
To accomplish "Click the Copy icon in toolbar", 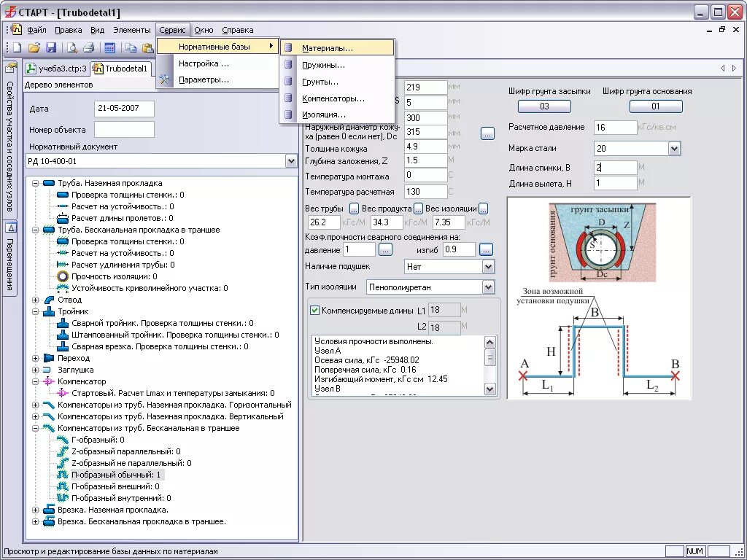I will point(131,48).
